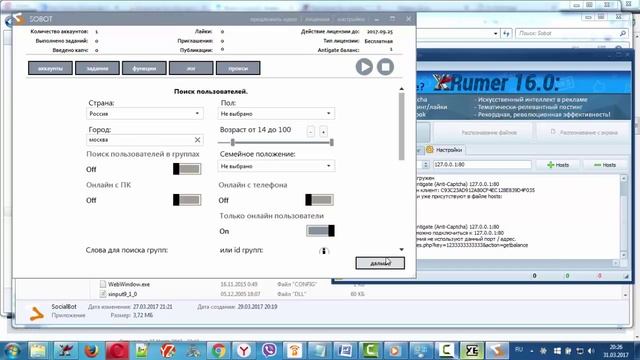
Task: Open the red Opera icon in the taskbar
Action: (x=117, y=351)
